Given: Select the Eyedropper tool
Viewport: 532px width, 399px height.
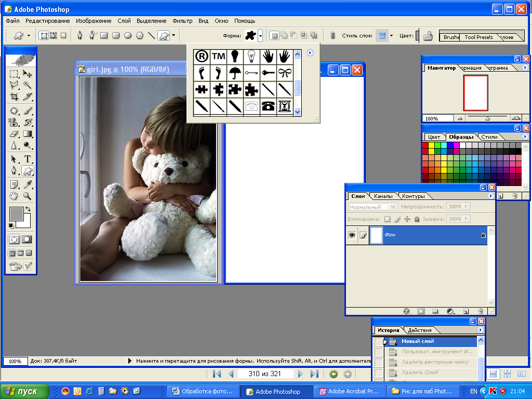Looking at the screenshot, I should pyautogui.click(x=27, y=184).
